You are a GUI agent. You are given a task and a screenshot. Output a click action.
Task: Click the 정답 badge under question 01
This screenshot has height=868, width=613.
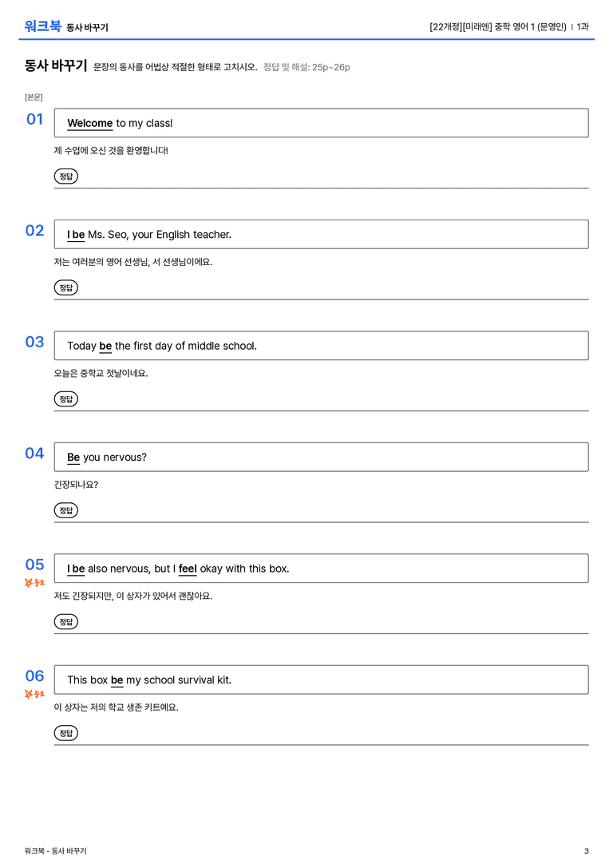pyautogui.click(x=65, y=176)
